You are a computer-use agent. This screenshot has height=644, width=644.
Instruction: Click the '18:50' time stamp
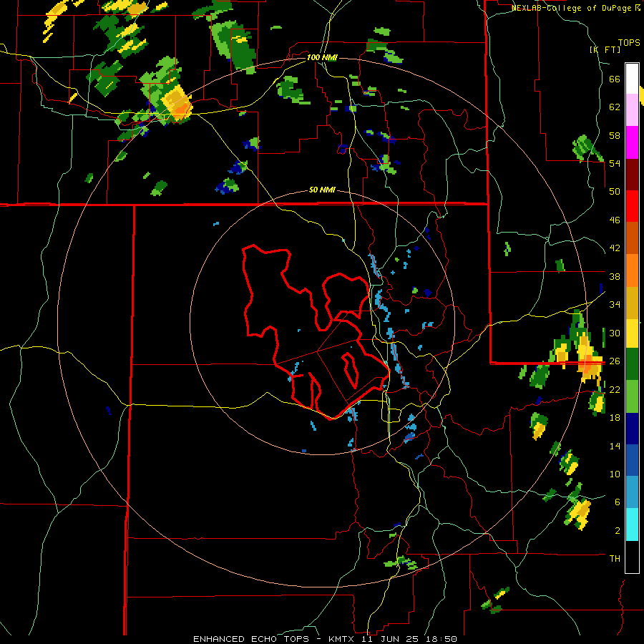[440, 639]
